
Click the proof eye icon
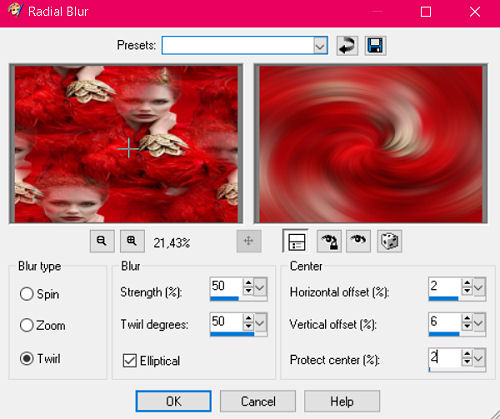(358, 241)
